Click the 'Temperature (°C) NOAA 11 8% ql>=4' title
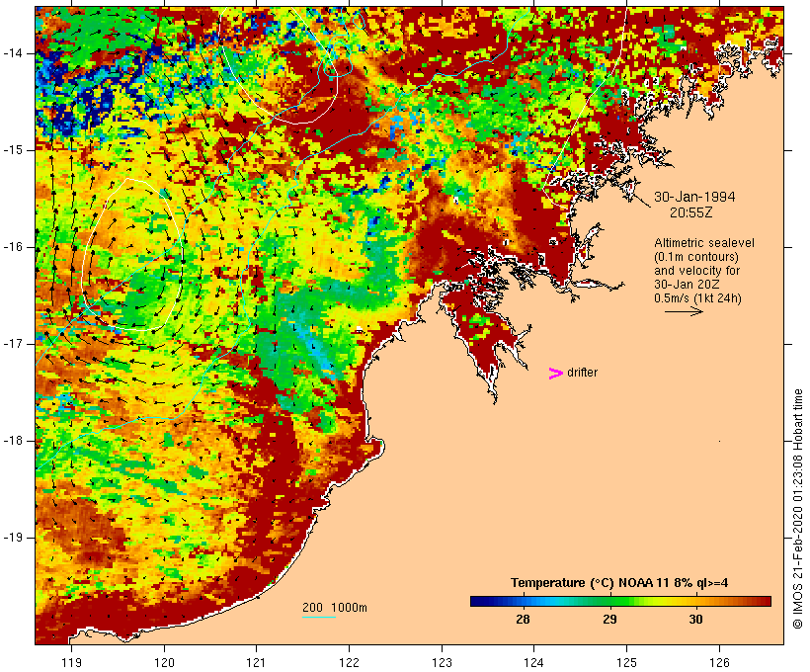810x672 pixels. pyautogui.click(x=619, y=583)
